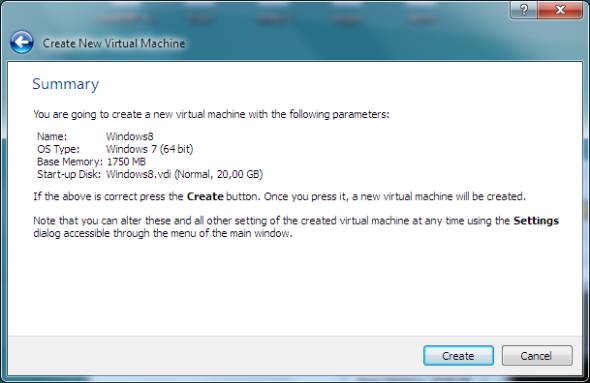Click the 'You are going to create' sentence
The image size is (590, 383).
[211, 114]
